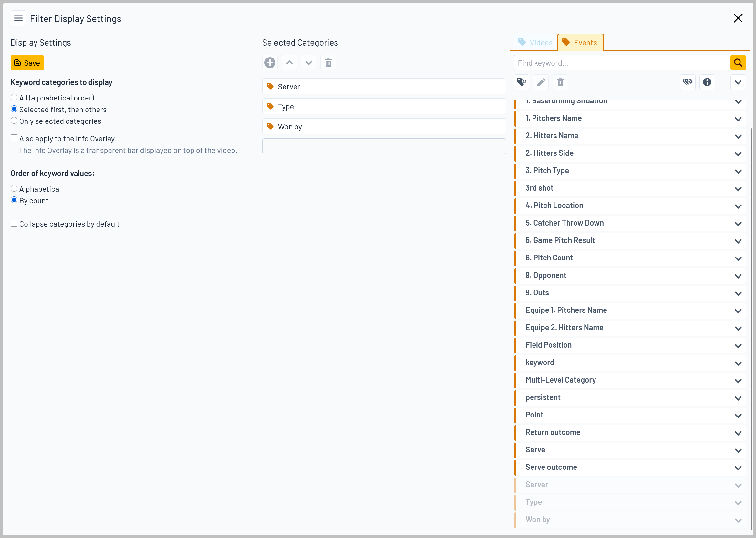
Task: Click the info circle icon
Action: 707,82
